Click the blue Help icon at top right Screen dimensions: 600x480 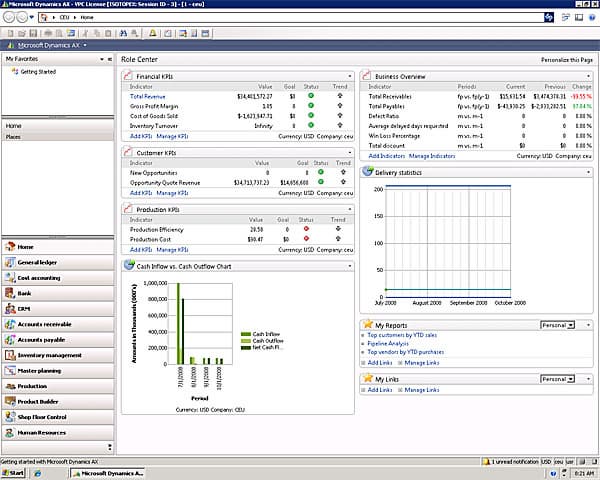click(x=592, y=17)
